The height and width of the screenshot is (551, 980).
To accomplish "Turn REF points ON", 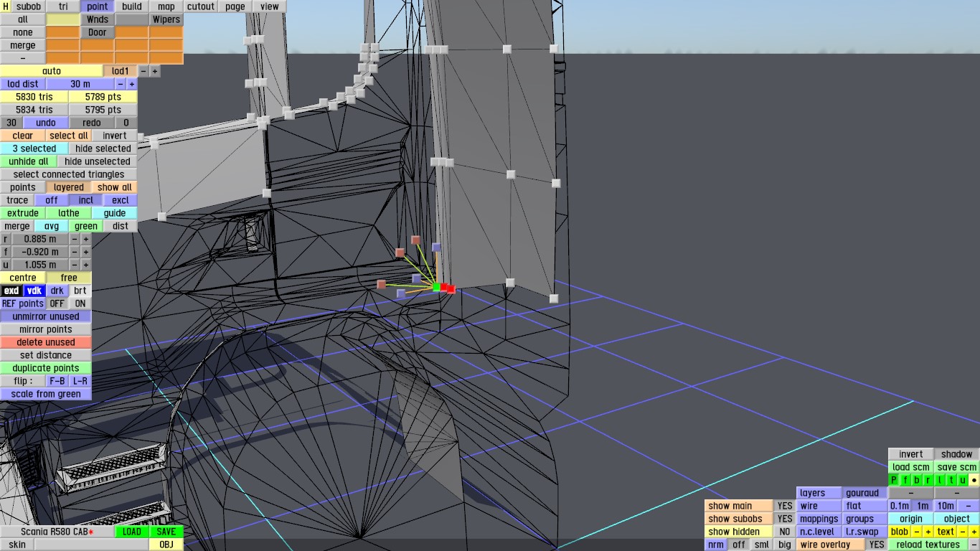I will 80,303.
